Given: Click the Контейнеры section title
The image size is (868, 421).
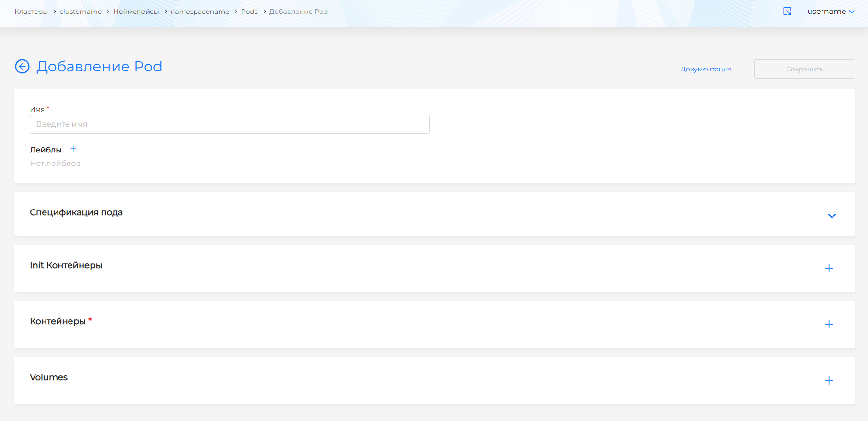Looking at the screenshot, I should pos(58,321).
